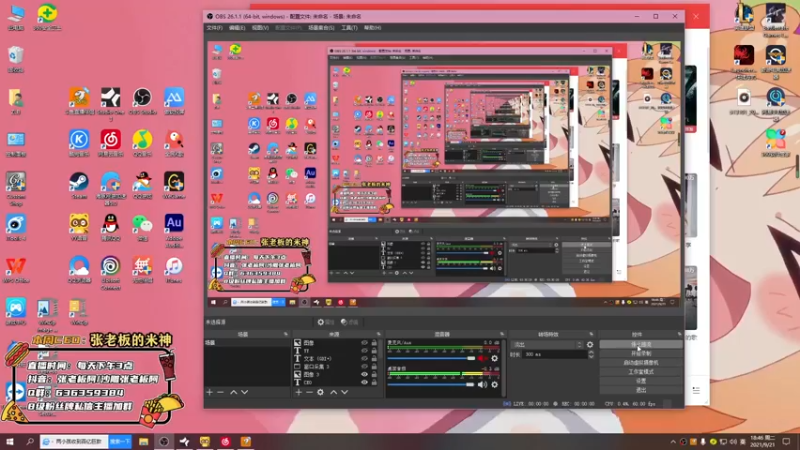Adjust the 麦克风/Aux volume slider
Viewport: 800px width, 450px height.
[x=431, y=359]
